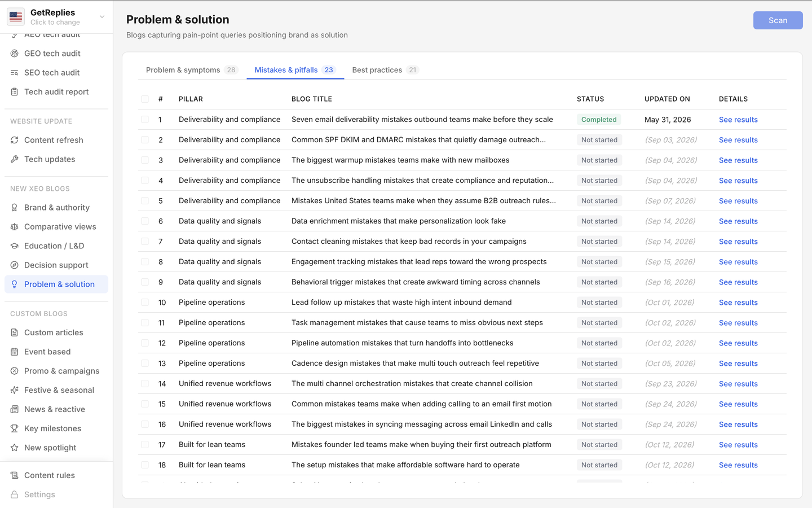
Task: Toggle the select-all checkbox in table header
Action: (145, 99)
